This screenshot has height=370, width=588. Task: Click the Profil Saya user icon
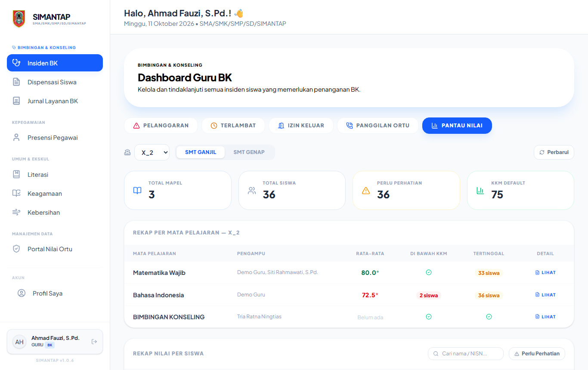coord(22,293)
